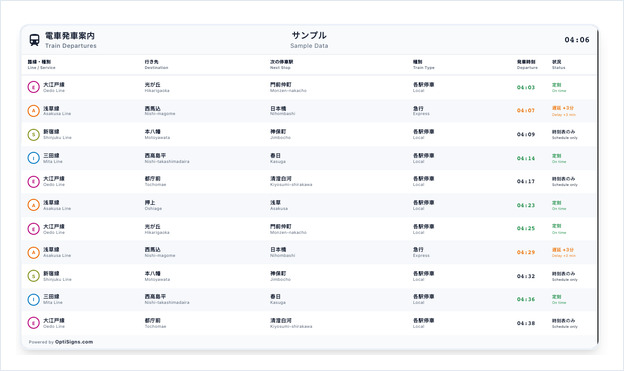624x371 pixels.
Task: Click the Mita Line name in the 04:36 row
Action: pos(53,299)
